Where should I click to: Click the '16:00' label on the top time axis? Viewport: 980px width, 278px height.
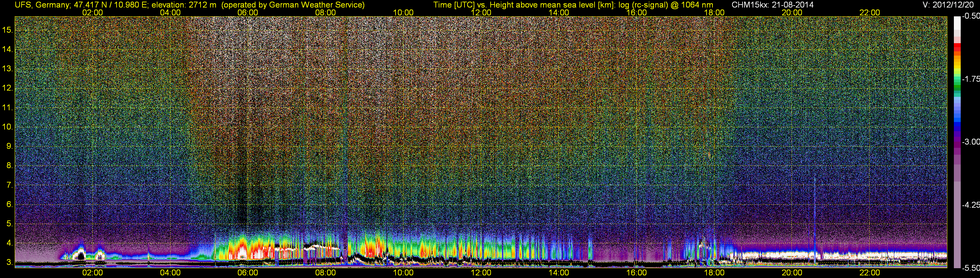click(x=636, y=12)
